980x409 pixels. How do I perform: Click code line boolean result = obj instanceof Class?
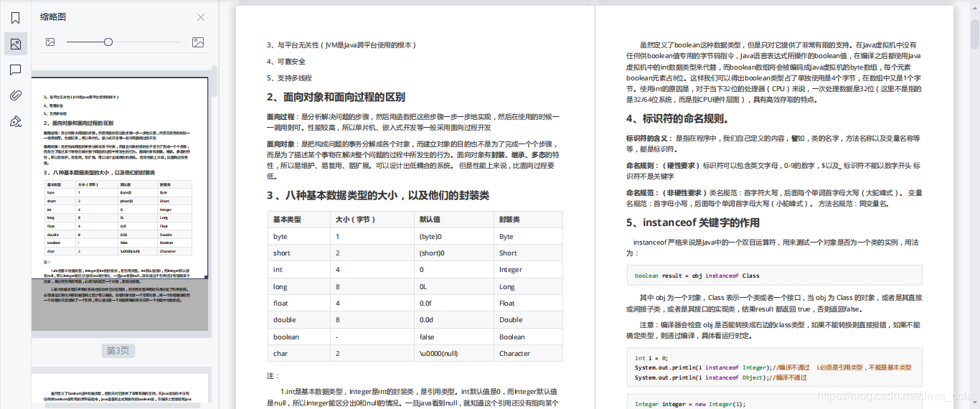[697, 276]
